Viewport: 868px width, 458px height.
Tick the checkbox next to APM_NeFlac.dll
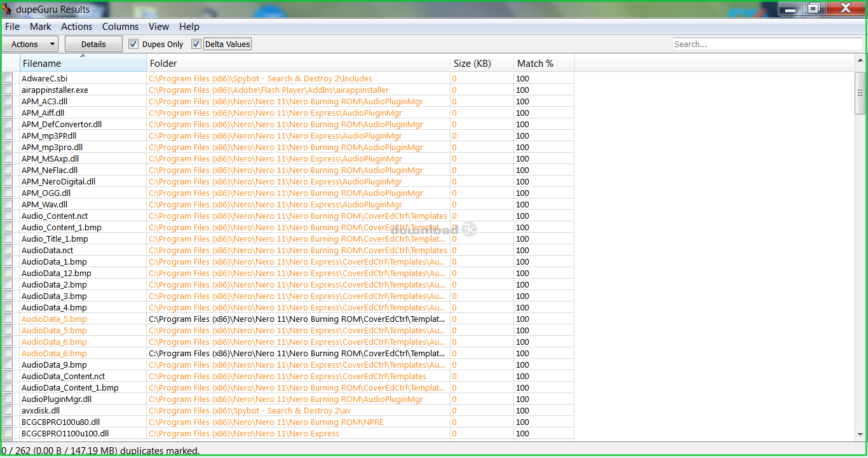click(8, 170)
